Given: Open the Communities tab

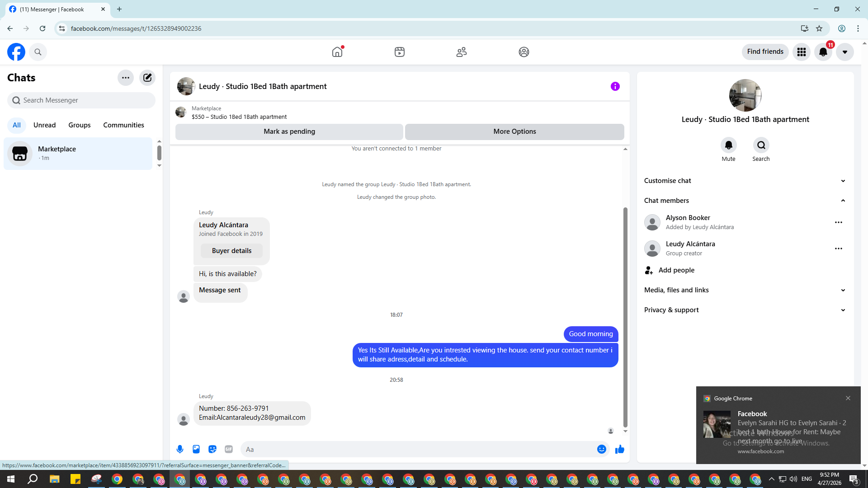Looking at the screenshot, I should (x=123, y=125).
